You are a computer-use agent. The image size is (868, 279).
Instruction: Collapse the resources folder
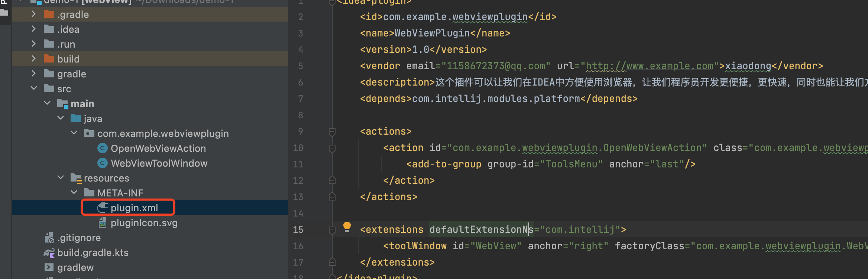[x=61, y=178]
